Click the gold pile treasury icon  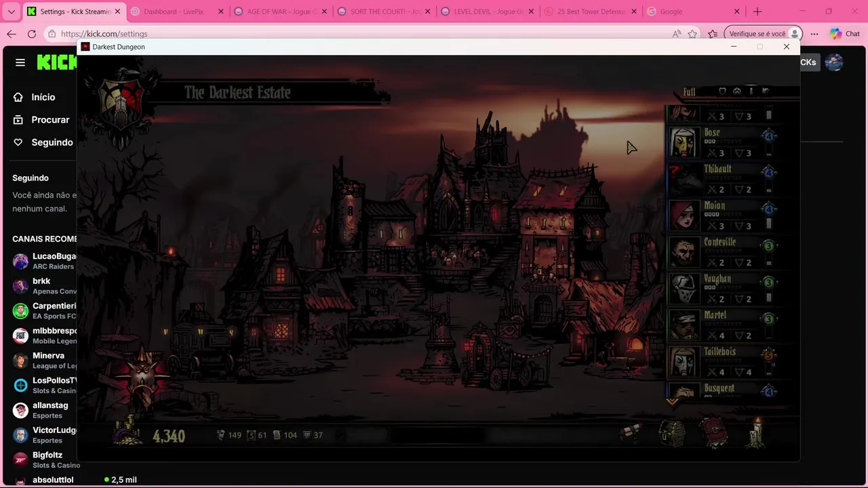coord(128,432)
